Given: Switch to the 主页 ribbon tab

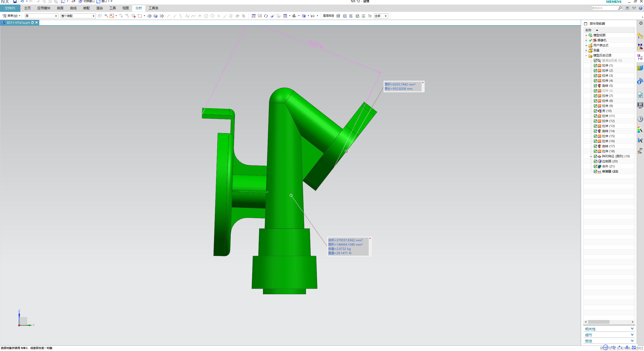Looking at the screenshot, I should click(x=27, y=8).
